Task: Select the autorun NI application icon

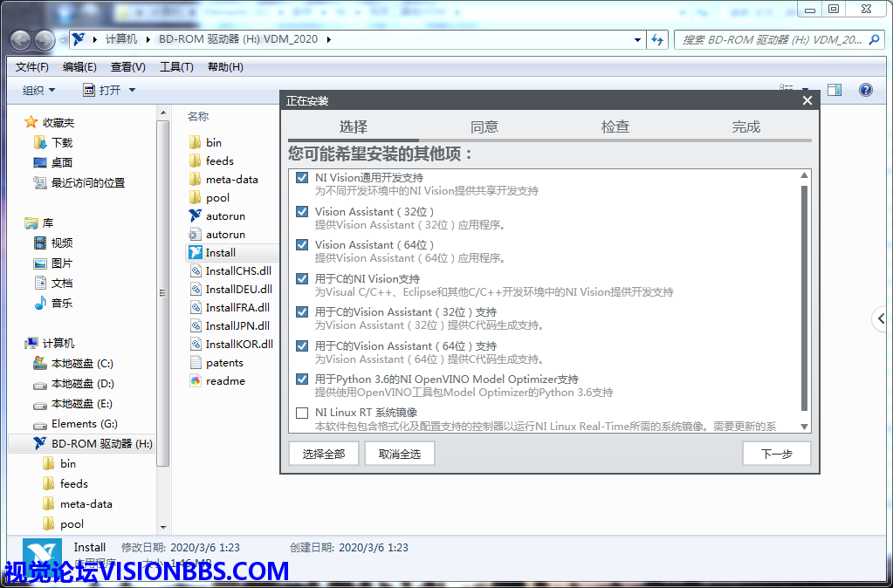Action: (196, 215)
